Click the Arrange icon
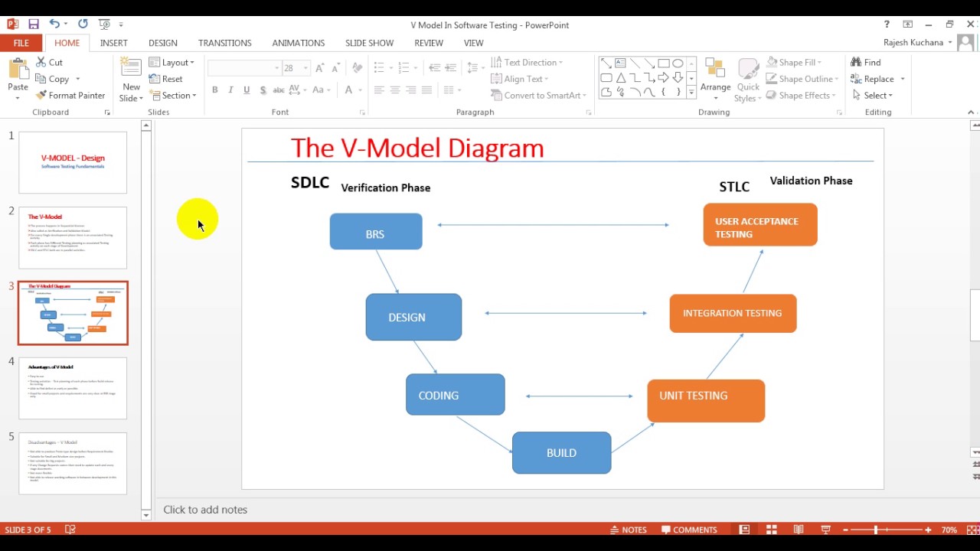 (x=715, y=80)
